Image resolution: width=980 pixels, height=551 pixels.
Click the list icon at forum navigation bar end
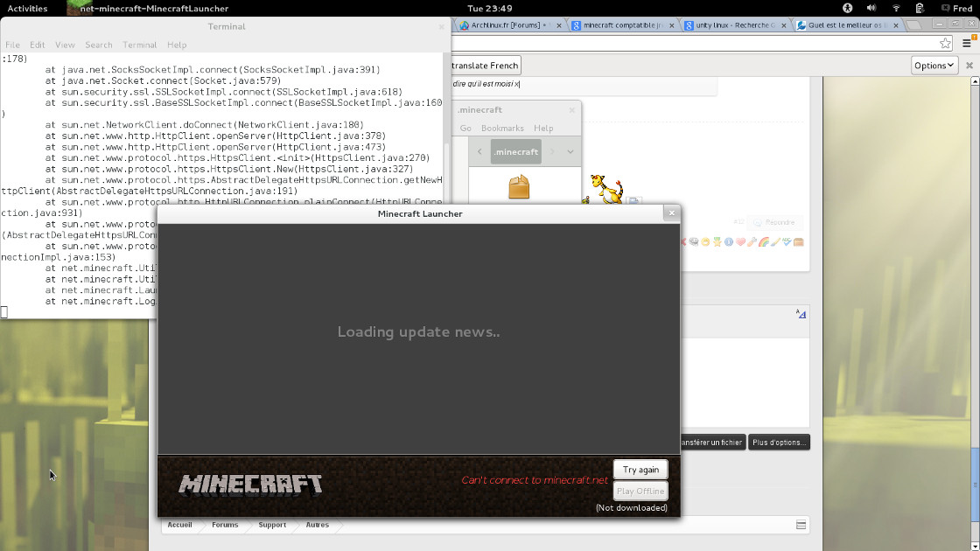coord(801,526)
